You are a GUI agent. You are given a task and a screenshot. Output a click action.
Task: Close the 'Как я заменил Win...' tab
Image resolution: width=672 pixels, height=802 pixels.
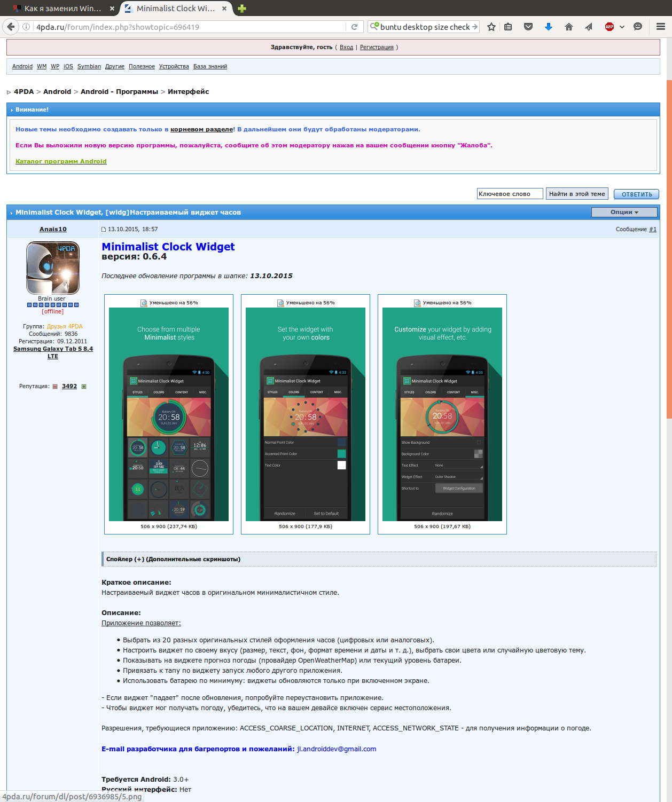pos(112,9)
